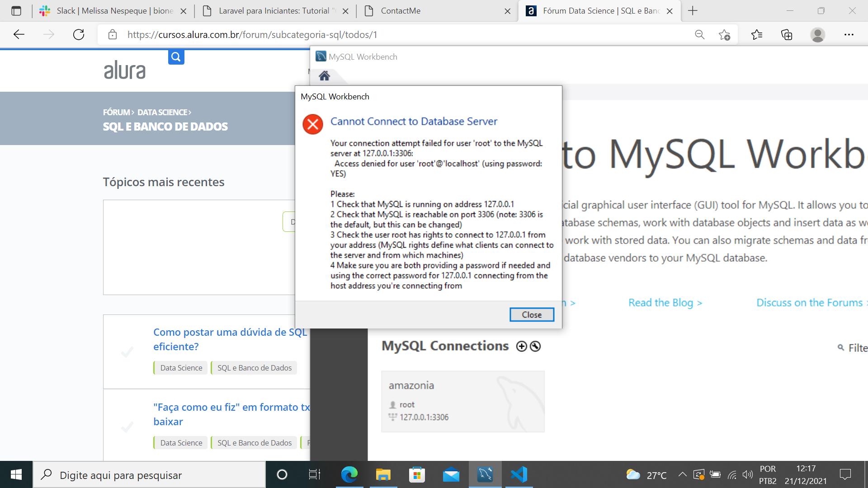Screen dimensions: 868x488
Task: Open the notification center icon
Action: (x=845, y=474)
